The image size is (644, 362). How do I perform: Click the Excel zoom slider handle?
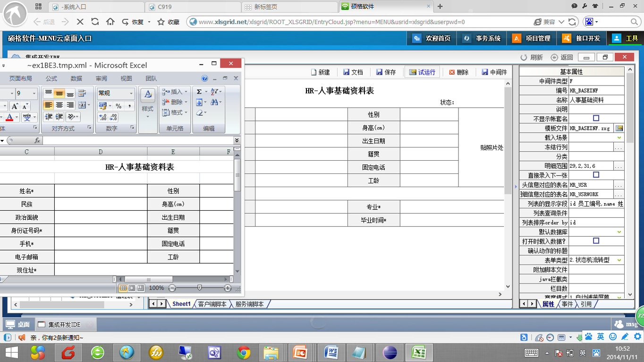200,288
